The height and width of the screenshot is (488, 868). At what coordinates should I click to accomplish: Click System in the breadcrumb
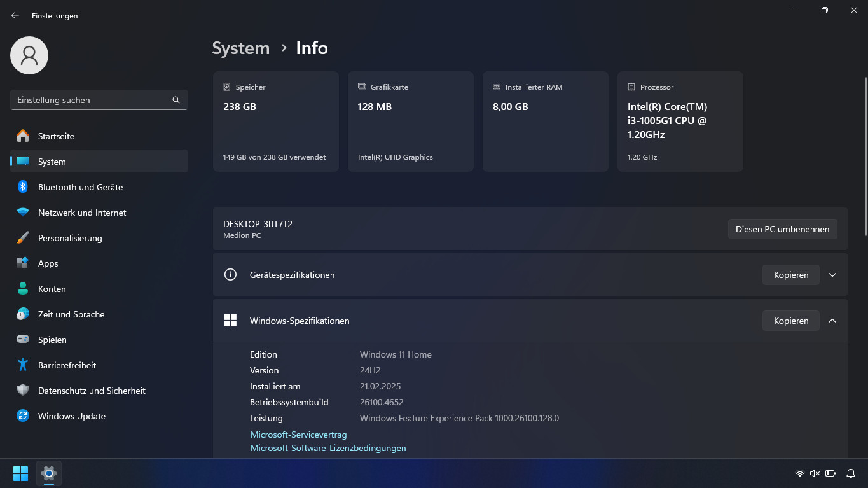pos(241,48)
